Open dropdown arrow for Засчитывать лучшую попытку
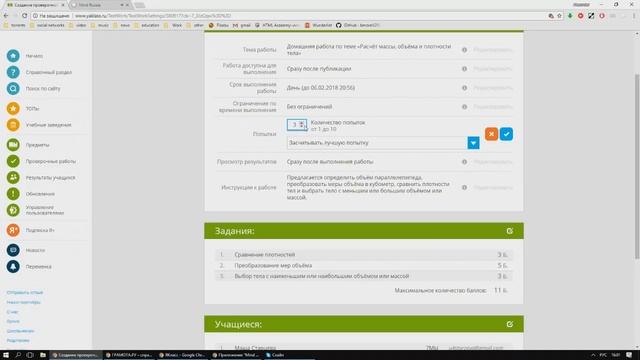This screenshot has height=360, width=640. [473, 143]
